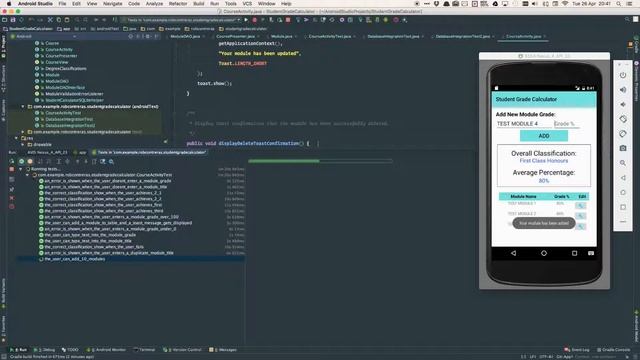Click the green Run button in the toolbar
This screenshot has height=360, width=640.
[246, 20]
